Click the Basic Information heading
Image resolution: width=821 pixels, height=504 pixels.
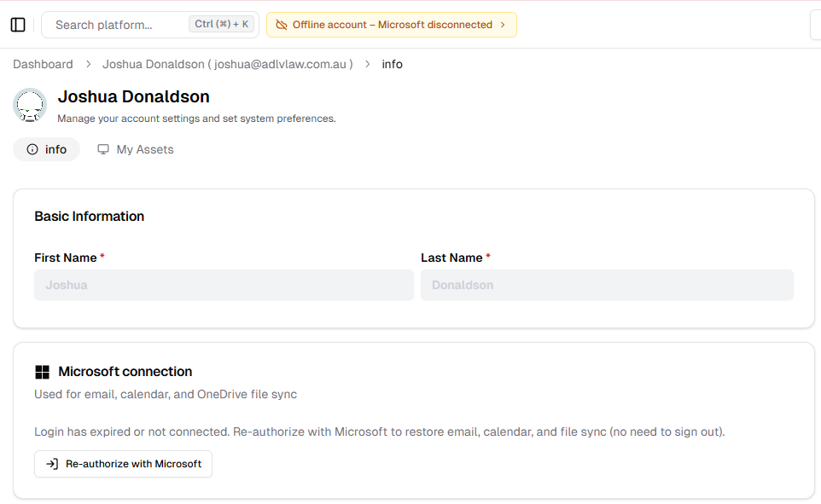[x=90, y=216]
